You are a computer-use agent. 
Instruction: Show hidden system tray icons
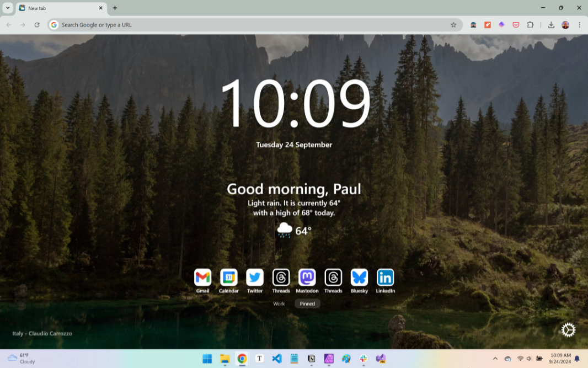click(495, 359)
